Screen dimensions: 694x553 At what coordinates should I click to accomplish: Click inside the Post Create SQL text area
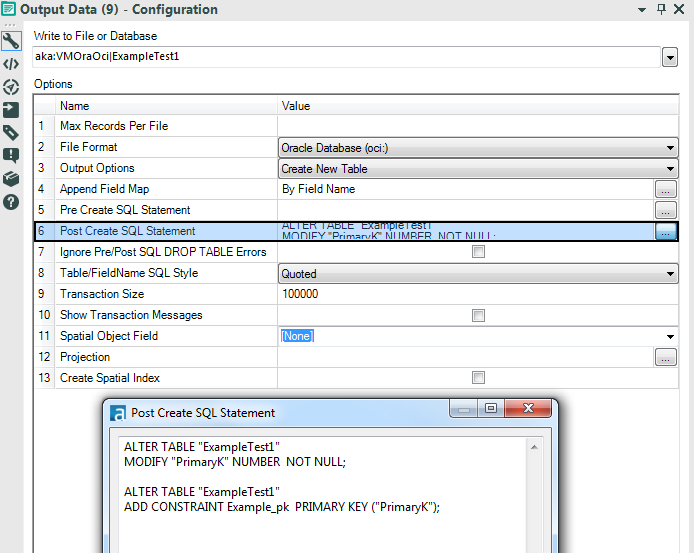pyautogui.click(x=323, y=494)
